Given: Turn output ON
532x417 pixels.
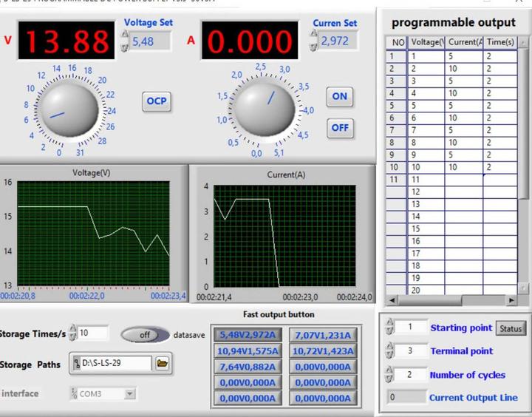Looking at the screenshot, I should pyautogui.click(x=340, y=96).
